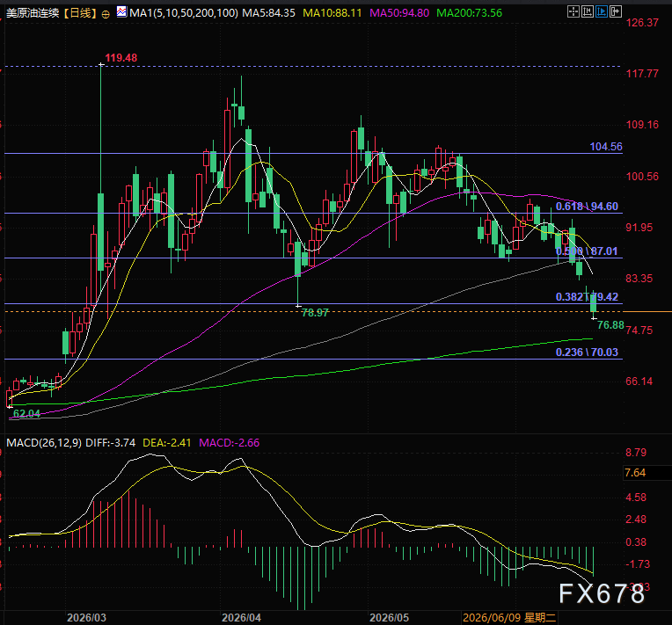Click the 66.14 price axis value
This screenshot has height=625, width=672.
pyautogui.click(x=639, y=382)
